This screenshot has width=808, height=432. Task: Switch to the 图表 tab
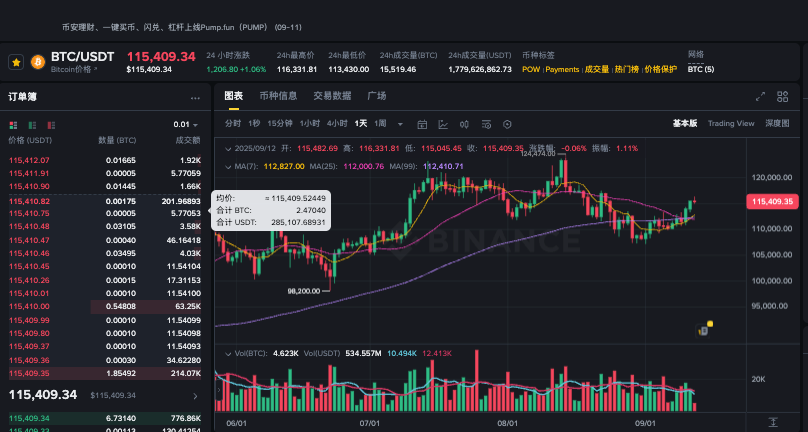233,96
